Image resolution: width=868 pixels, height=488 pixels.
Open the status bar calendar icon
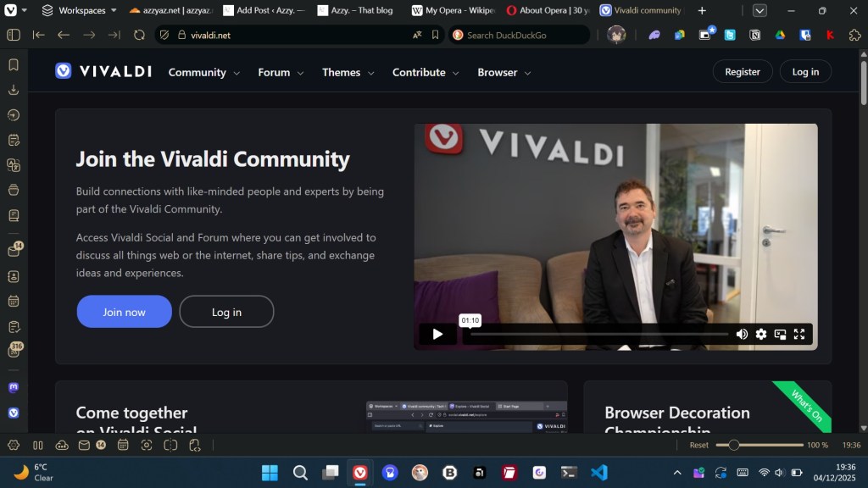123,445
